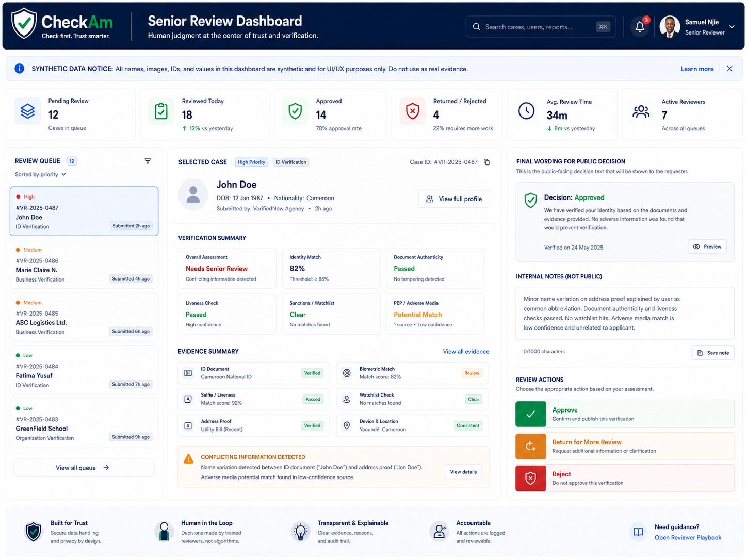Image resolution: width=747 pixels, height=560 pixels.
Task: Click the Avg. Review Time clock icon
Action: point(526,111)
